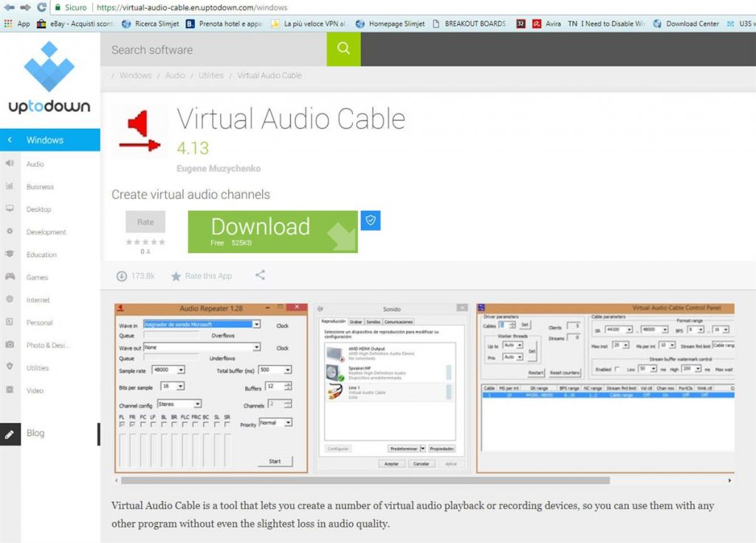Click the blue security shield icon

(371, 220)
